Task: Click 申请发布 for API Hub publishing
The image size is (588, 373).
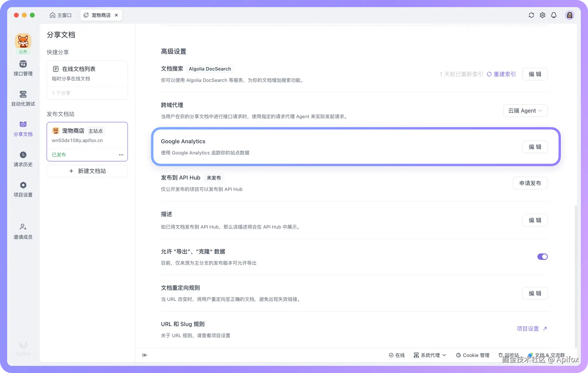Action: (x=530, y=183)
